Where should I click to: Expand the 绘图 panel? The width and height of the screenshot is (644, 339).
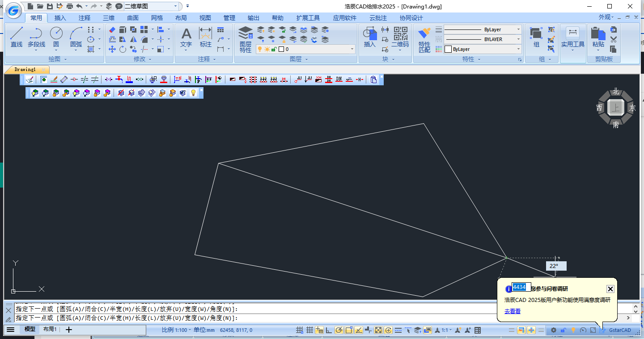(58, 59)
